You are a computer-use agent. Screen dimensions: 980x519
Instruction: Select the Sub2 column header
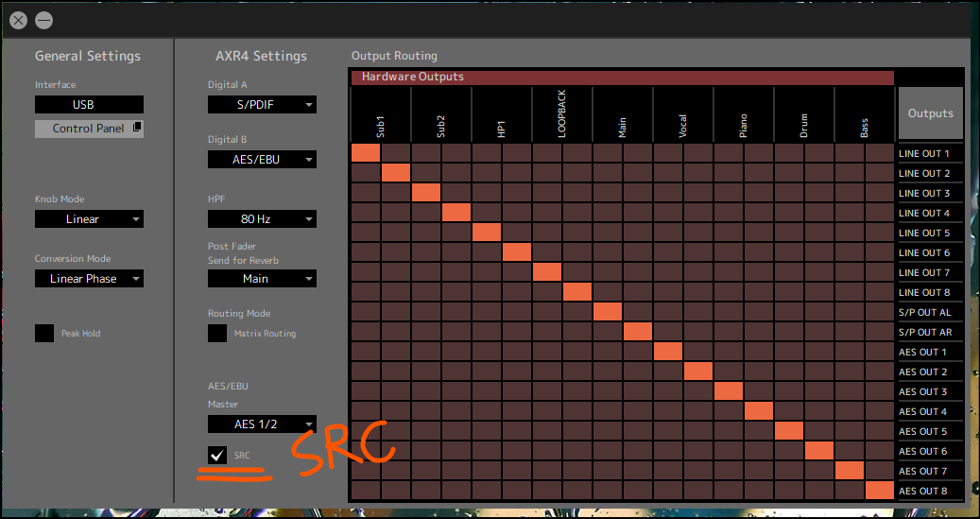point(441,115)
